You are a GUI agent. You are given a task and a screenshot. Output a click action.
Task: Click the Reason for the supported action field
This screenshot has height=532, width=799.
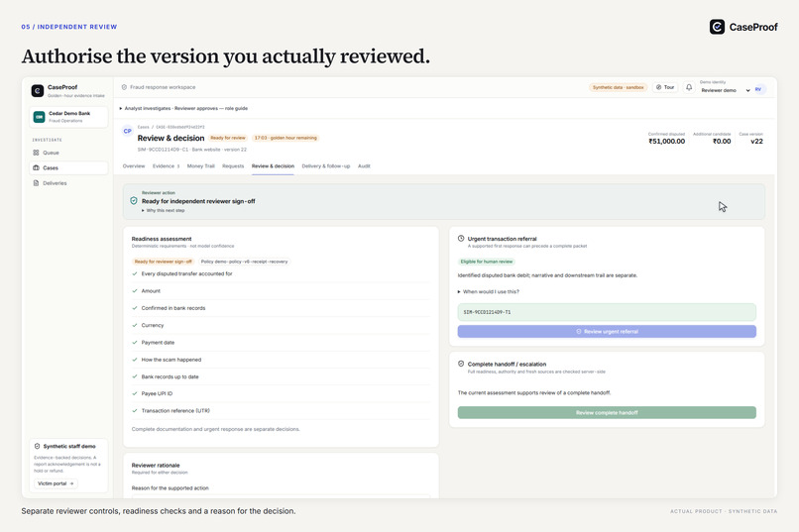(281, 496)
